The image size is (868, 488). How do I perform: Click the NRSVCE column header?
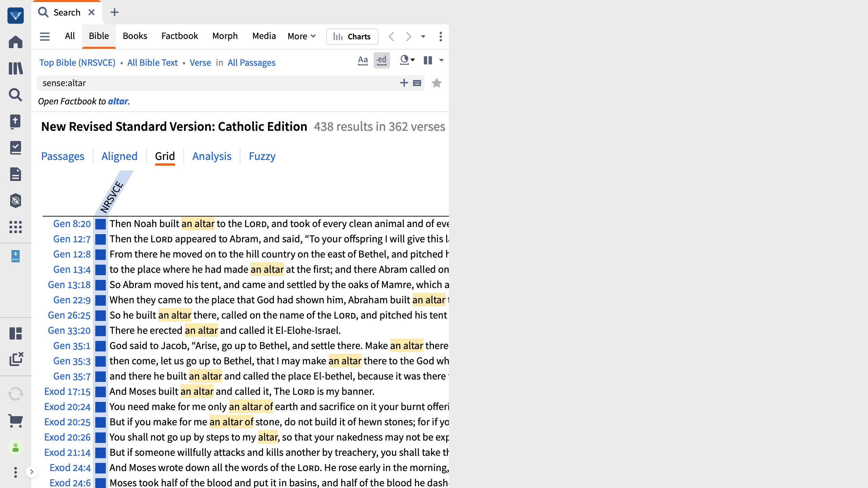pyautogui.click(x=112, y=196)
